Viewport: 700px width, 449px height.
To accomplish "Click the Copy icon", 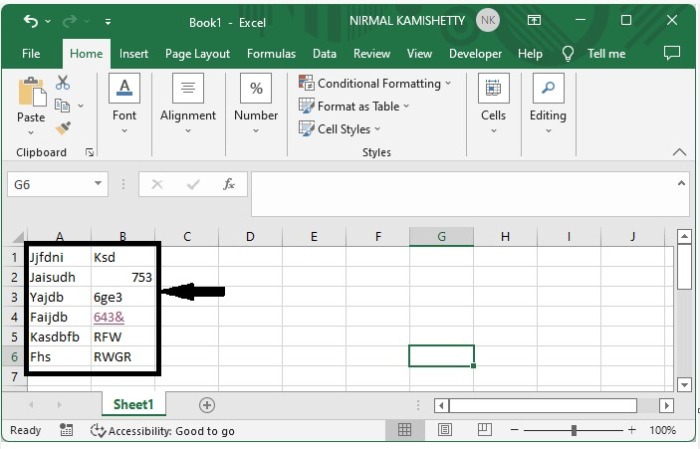I will coord(62,106).
